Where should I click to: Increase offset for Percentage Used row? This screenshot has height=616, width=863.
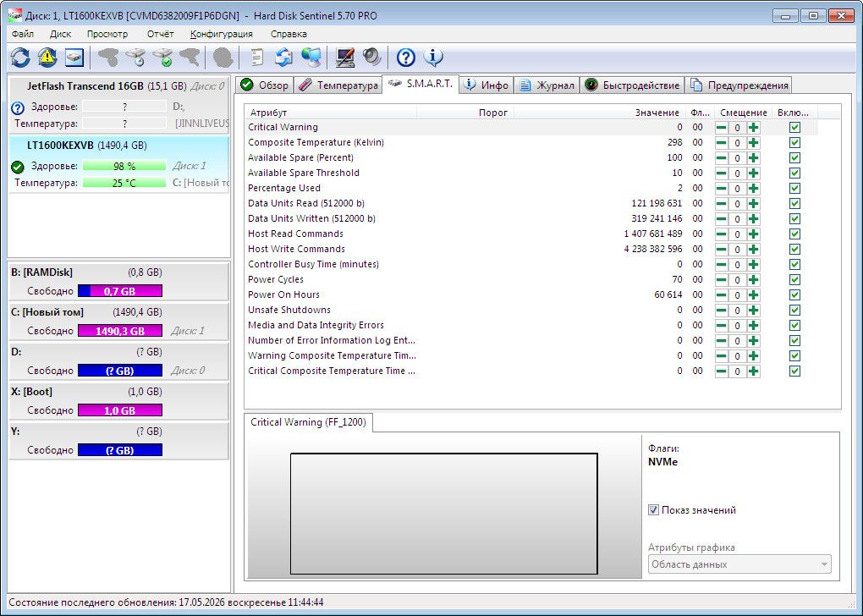pyautogui.click(x=754, y=188)
